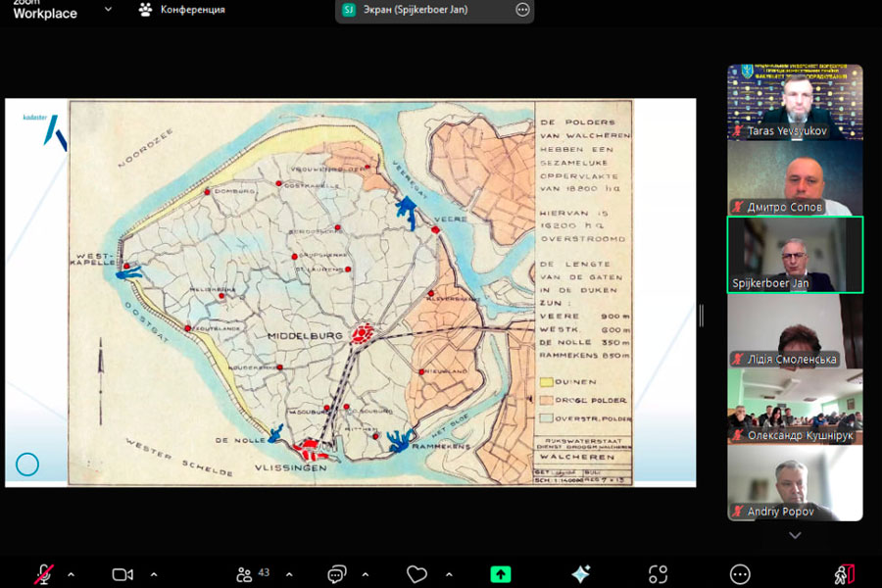The image size is (882, 588).
Task: Expand participants options arrow
Action: click(x=289, y=575)
